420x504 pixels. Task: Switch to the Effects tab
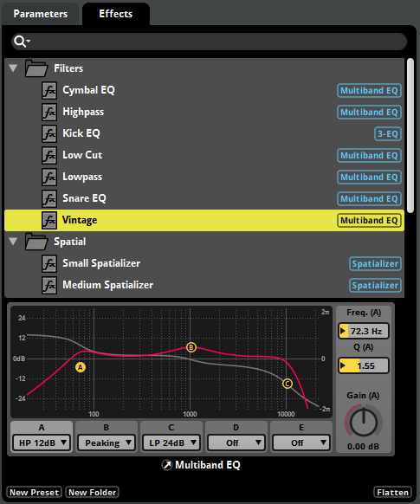click(x=116, y=14)
